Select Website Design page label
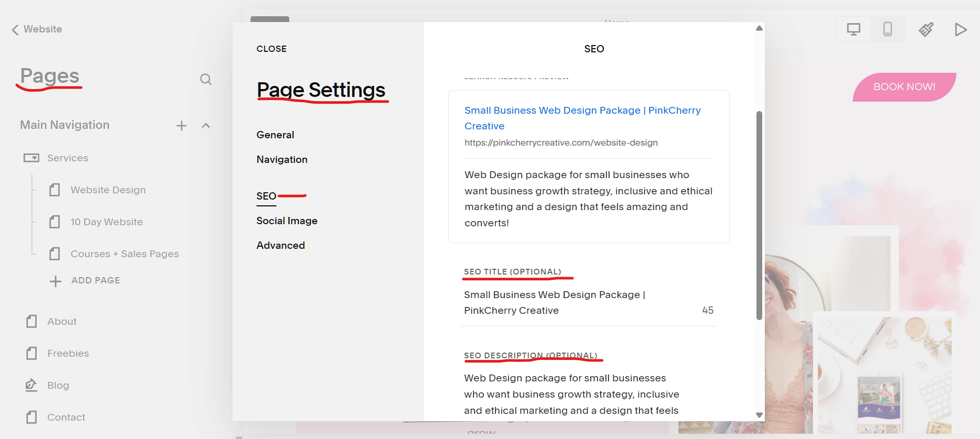 [x=108, y=190]
